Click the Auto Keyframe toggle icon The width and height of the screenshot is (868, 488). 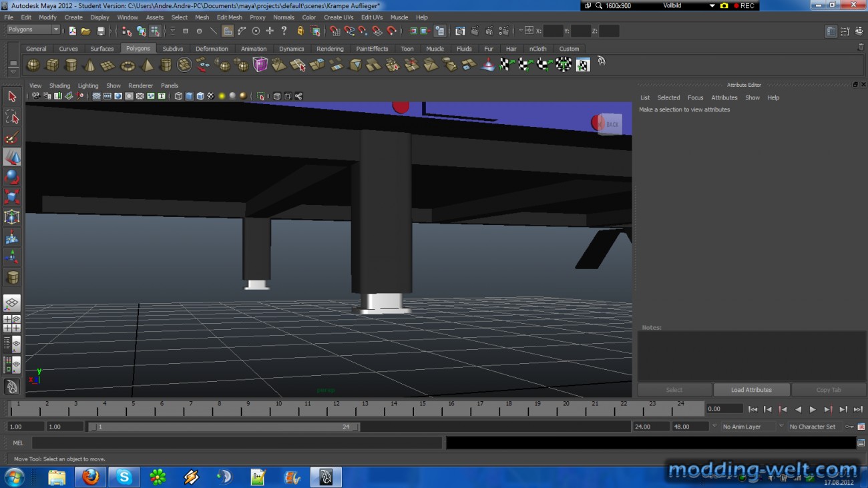pyautogui.click(x=849, y=427)
